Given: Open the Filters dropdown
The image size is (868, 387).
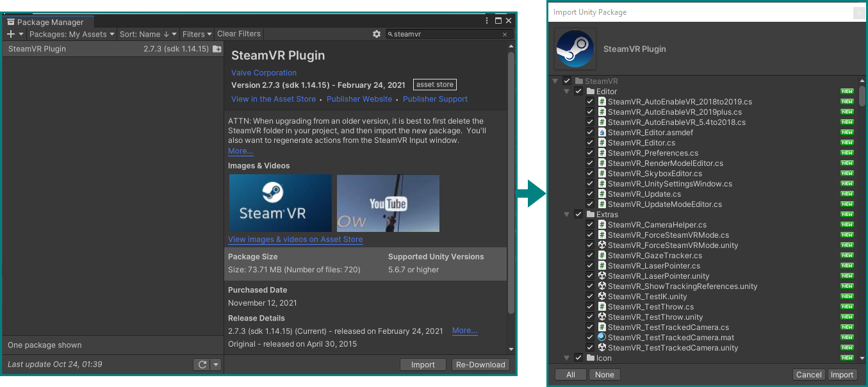Looking at the screenshot, I should coord(197,34).
